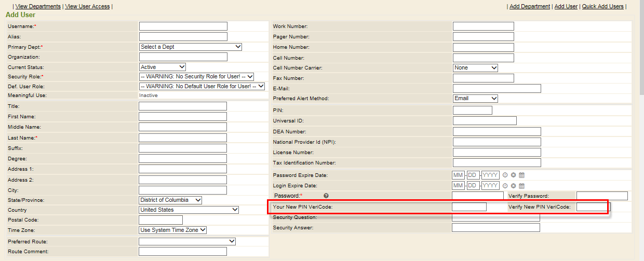Click the clock icon for Login Expire Date

pos(505,186)
